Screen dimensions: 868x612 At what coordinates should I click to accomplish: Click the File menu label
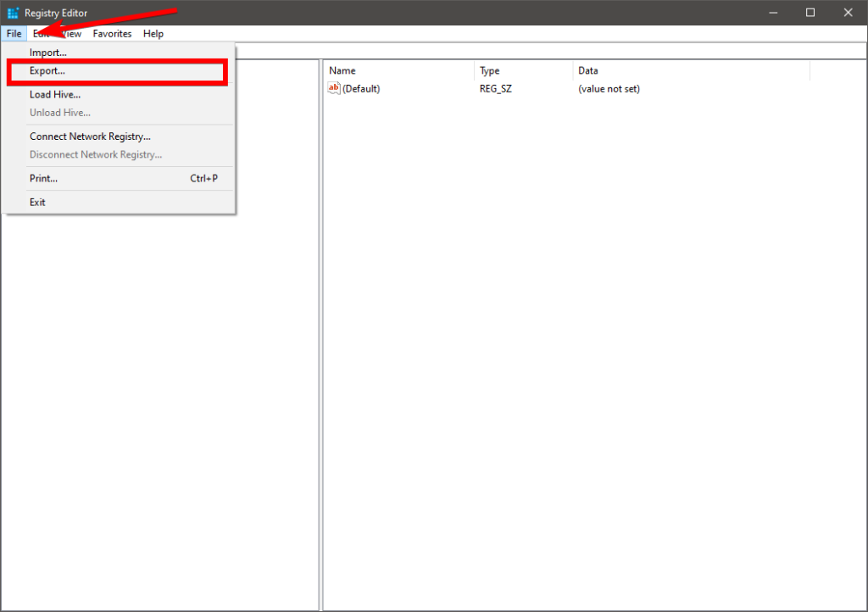tap(13, 33)
